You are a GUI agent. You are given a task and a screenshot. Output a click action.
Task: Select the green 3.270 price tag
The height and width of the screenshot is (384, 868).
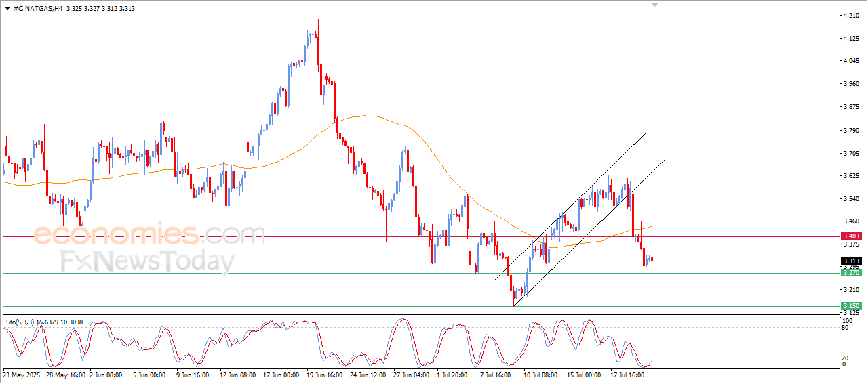(851, 272)
